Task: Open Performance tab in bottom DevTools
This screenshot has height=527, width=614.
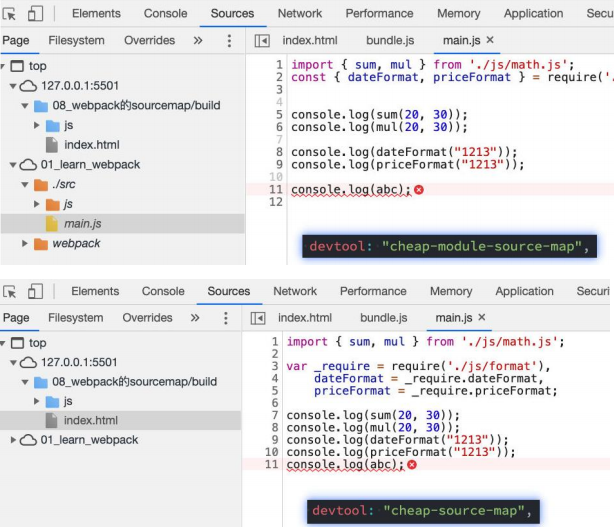Action: 373,291
